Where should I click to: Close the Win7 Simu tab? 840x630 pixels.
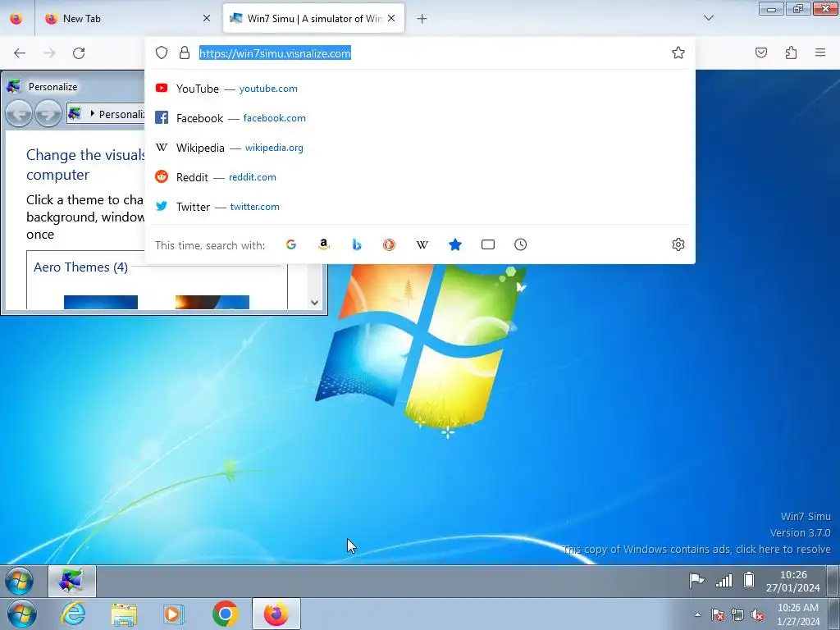click(391, 18)
